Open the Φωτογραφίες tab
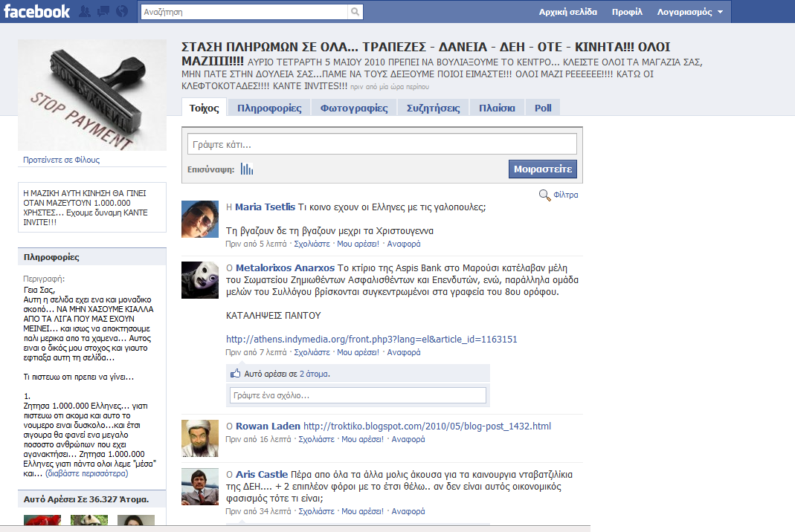The image size is (795, 532). point(354,108)
